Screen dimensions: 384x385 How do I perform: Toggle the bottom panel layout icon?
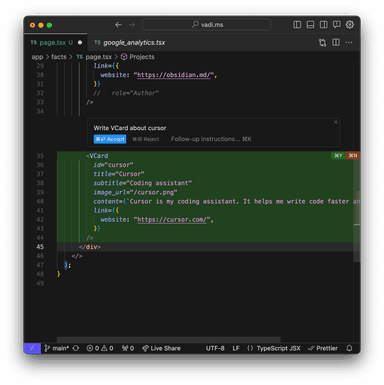310,25
